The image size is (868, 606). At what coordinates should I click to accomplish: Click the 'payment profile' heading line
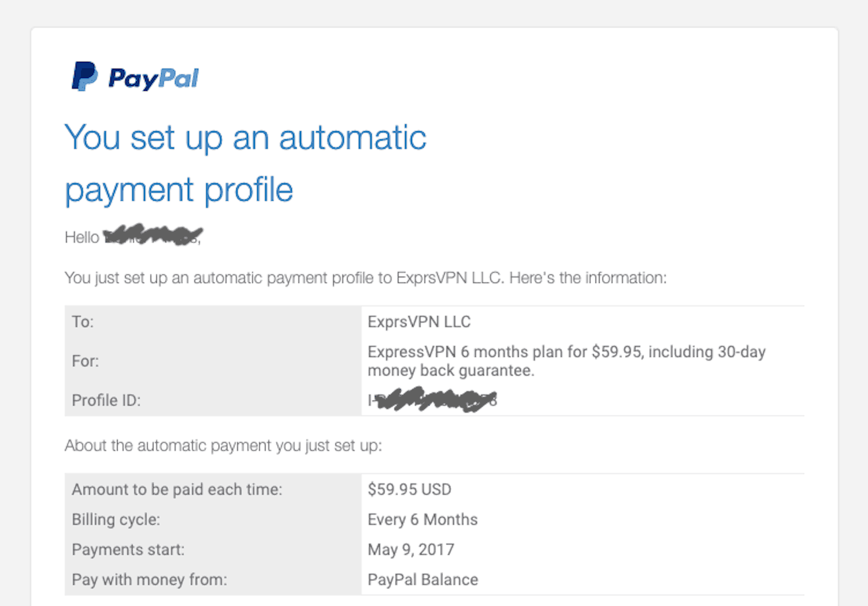coord(179,190)
